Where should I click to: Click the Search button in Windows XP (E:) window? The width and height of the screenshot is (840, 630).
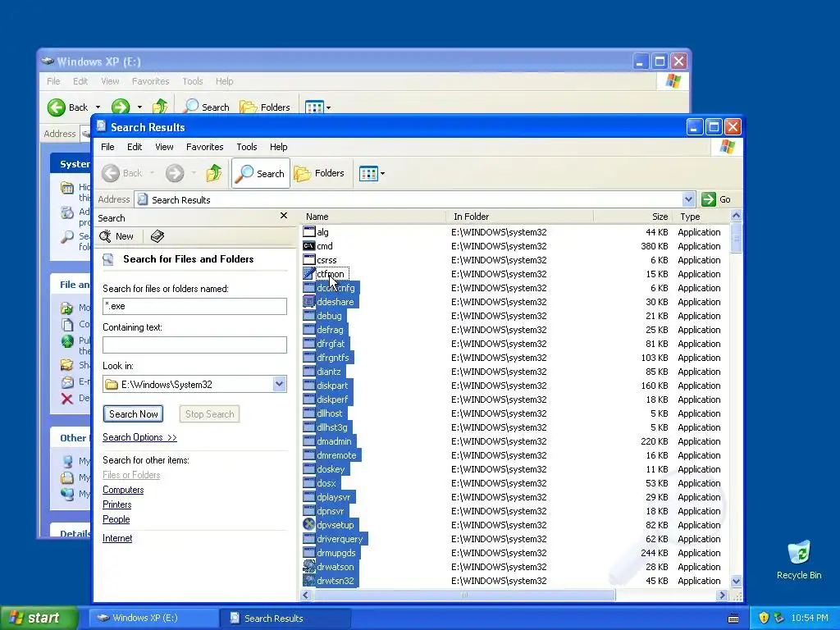pos(206,107)
